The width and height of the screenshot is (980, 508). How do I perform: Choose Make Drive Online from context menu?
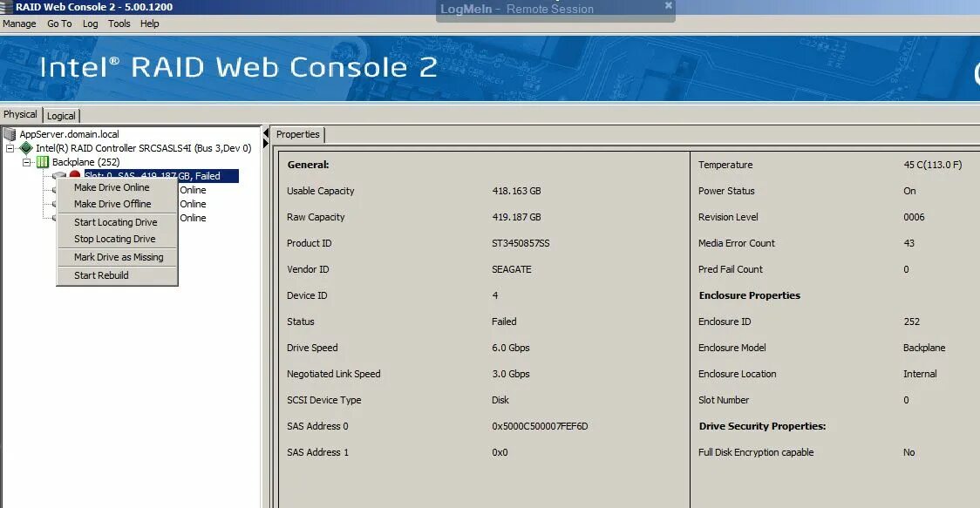pyautogui.click(x=117, y=187)
